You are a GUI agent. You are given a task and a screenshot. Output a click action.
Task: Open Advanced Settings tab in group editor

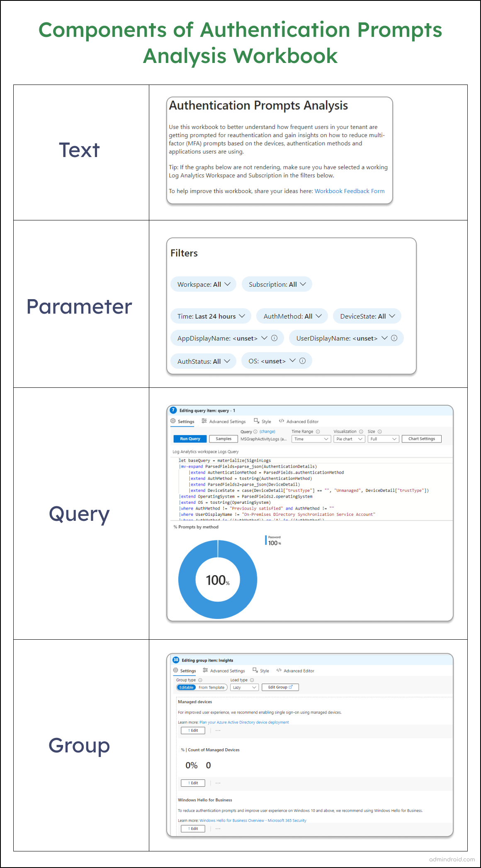coord(224,671)
